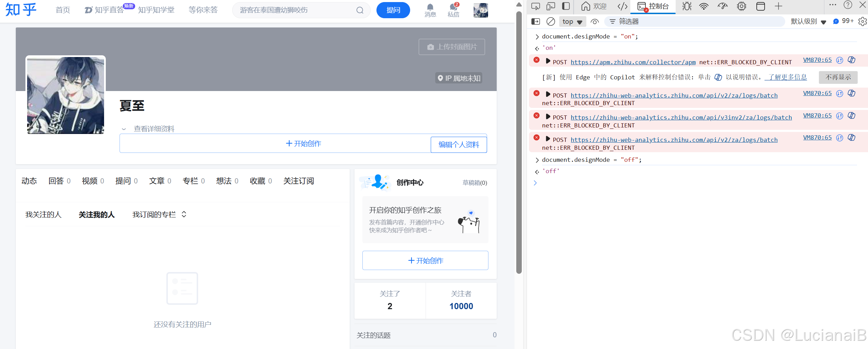The image size is (868, 349).
Task: Open the account avatar menu in header
Action: (481, 10)
